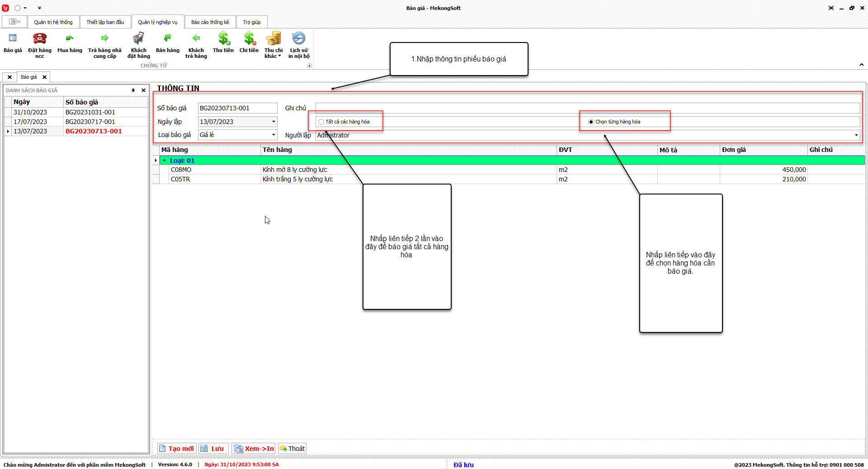Click the 210,000 price cell
The width and height of the screenshot is (868, 469).
(764, 179)
